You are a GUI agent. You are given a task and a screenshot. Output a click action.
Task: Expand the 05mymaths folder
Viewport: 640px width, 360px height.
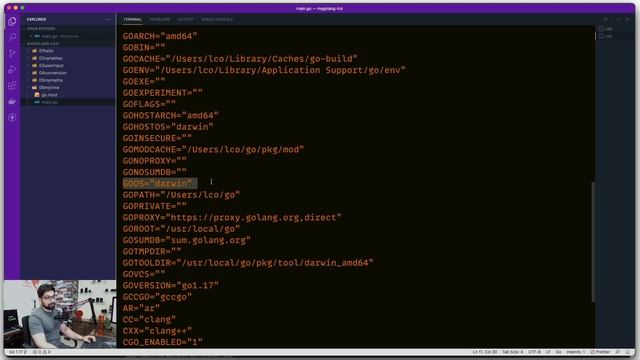[x=51, y=80]
